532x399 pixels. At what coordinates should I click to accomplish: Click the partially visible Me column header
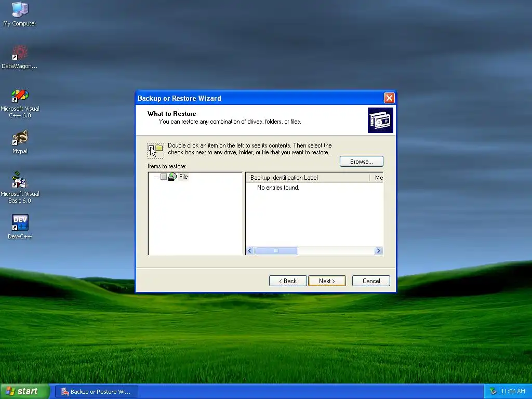coord(377,178)
